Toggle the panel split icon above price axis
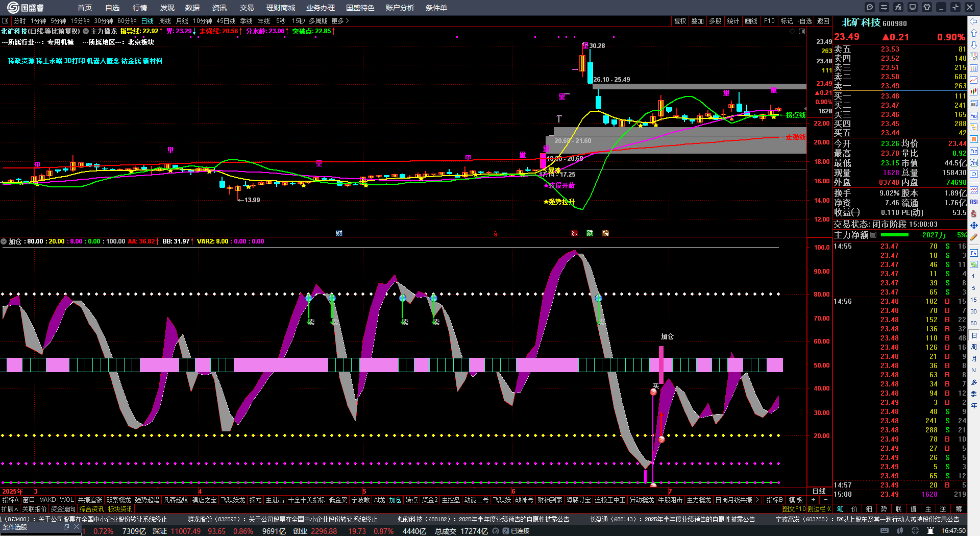The width and height of the screenshot is (980, 536). pyautogui.click(x=802, y=32)
